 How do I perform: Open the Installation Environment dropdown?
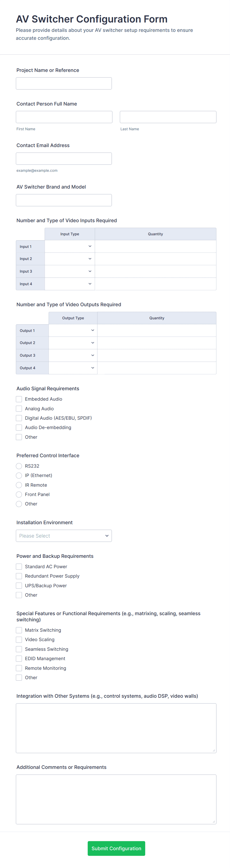click(x=64, y=536)
